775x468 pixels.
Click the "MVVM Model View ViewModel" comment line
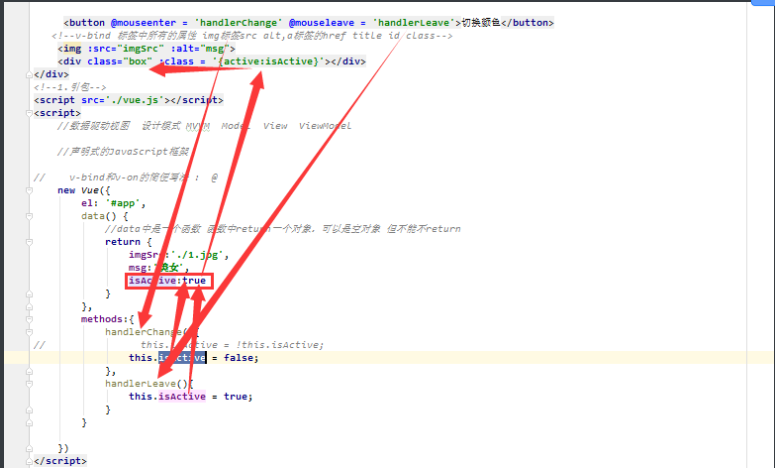pos(204,126)
